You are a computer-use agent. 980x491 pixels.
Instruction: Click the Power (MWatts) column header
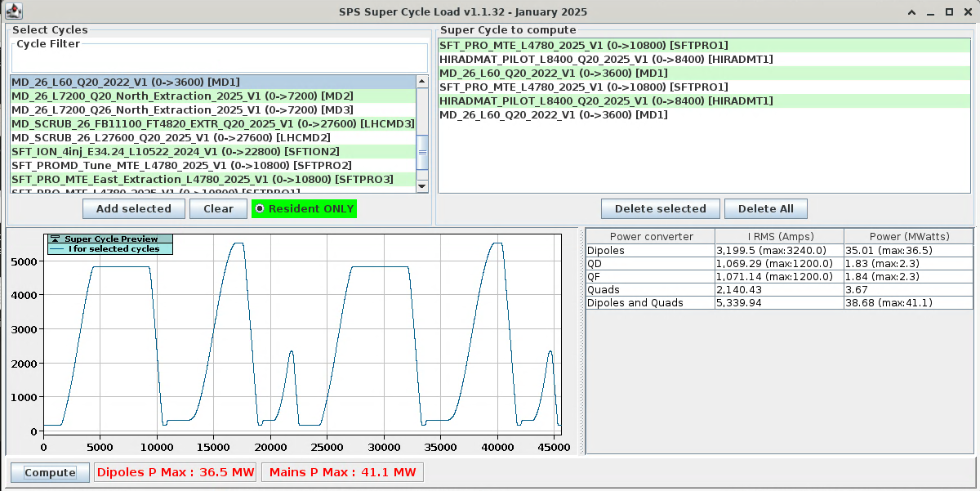[907, 237]
